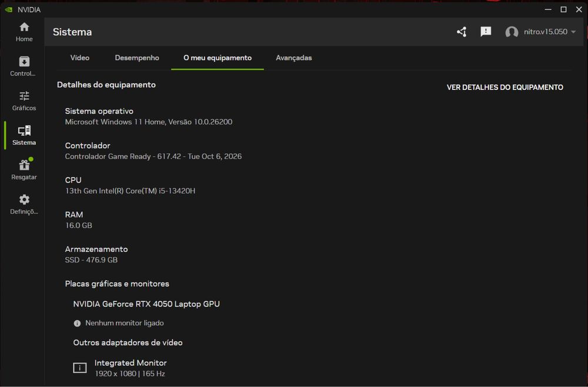Select the O meu equipamento tab

[218, 58]
